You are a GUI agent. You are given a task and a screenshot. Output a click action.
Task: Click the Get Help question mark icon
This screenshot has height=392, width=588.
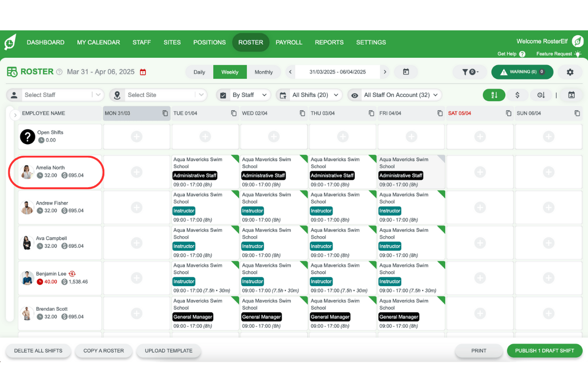coord(522,54)
